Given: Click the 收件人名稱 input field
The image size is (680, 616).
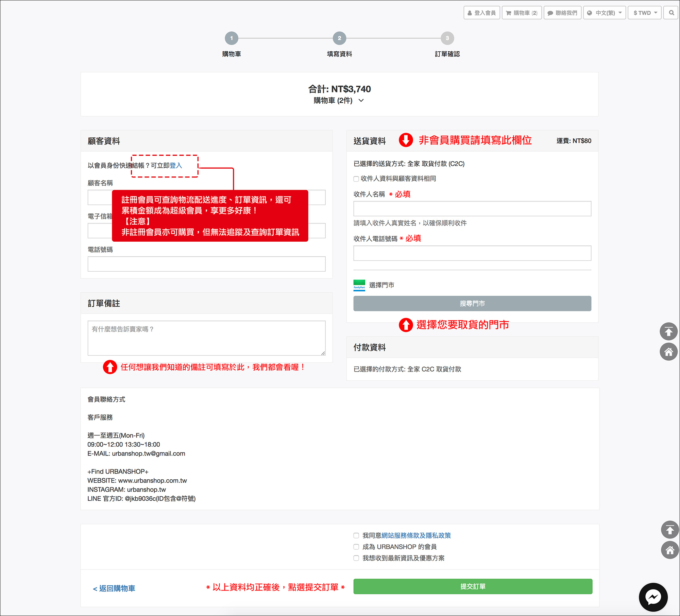Looking at the screenshot, I should [472, 208].
